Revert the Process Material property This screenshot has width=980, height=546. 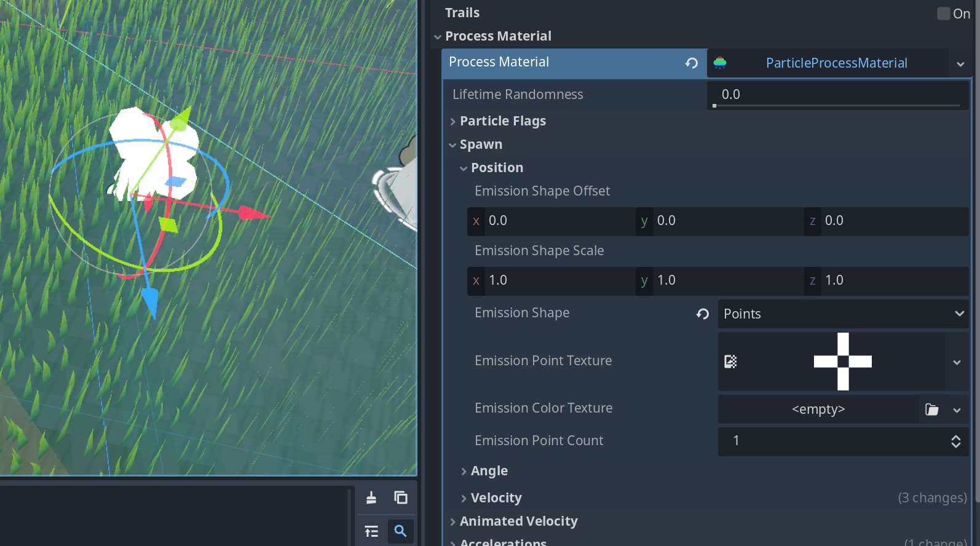coord(692,63)
